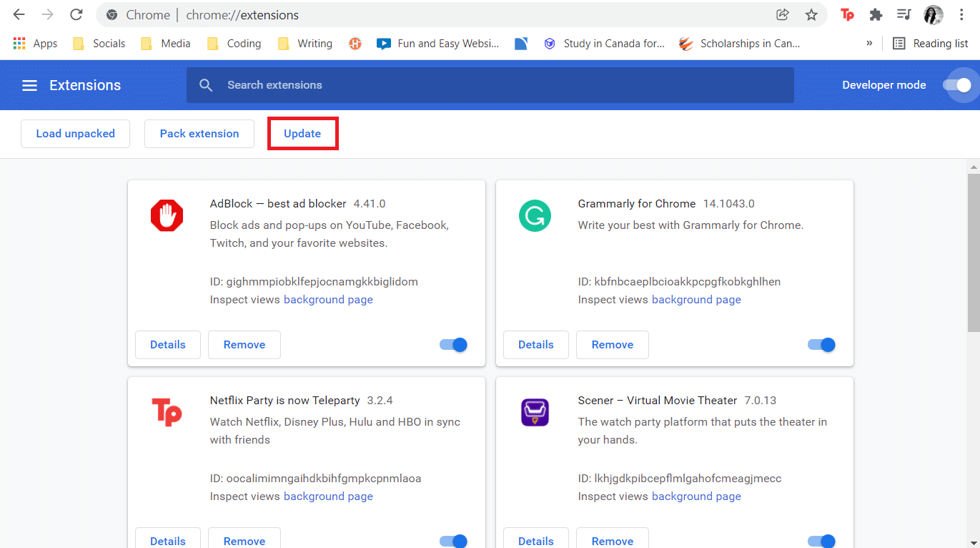980x548 pixels.
Task: Remove the Teleparty extension
Action: 244,539
